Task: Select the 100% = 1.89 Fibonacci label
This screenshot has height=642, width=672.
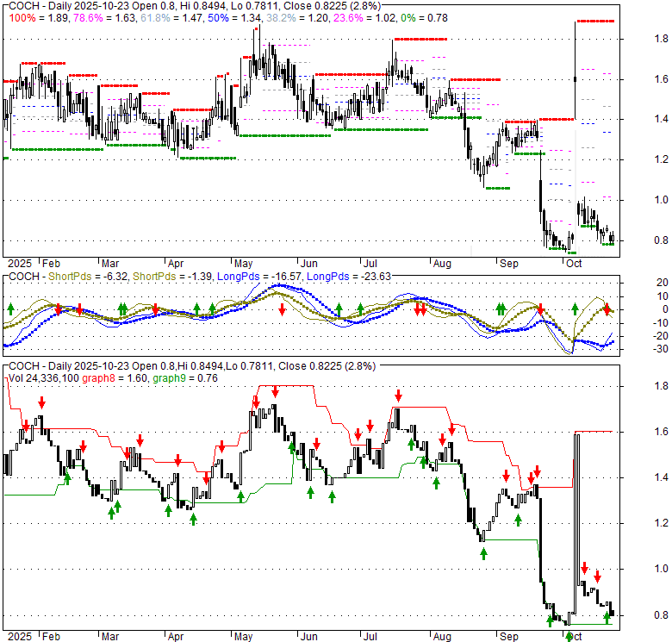Action: [36, 17]
